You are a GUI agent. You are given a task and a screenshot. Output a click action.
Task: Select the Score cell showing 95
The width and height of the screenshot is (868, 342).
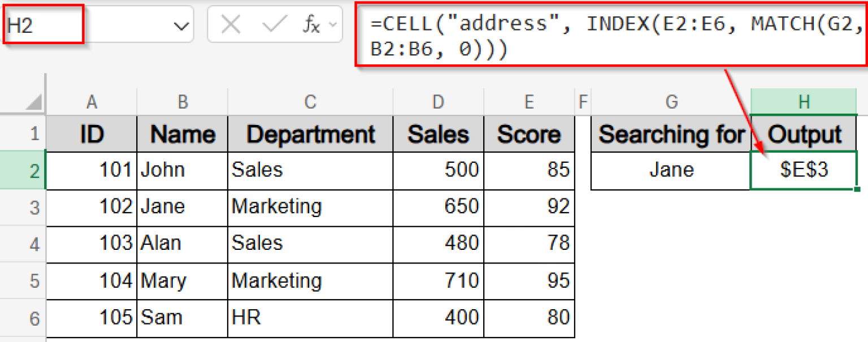[x=529, y=281]
